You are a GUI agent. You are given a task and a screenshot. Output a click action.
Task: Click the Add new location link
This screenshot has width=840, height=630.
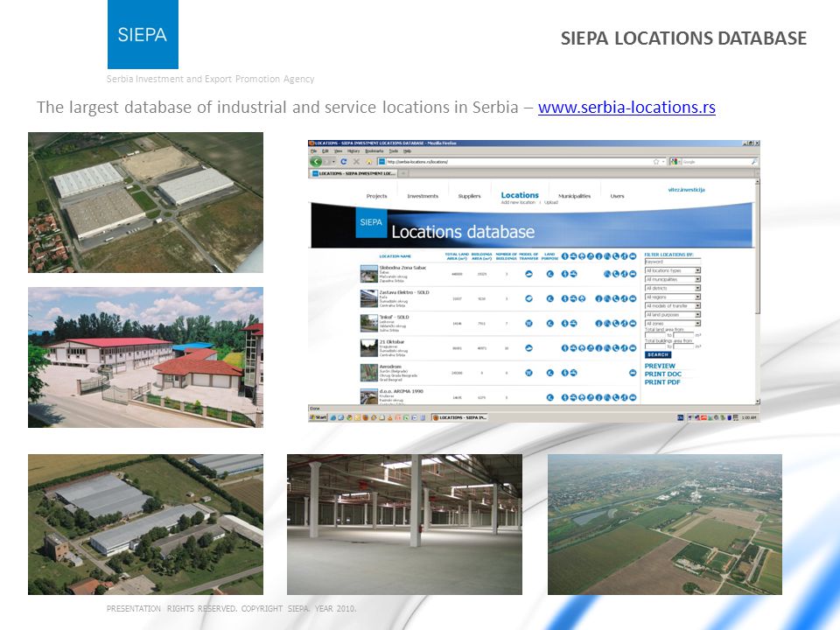point(518,202)
